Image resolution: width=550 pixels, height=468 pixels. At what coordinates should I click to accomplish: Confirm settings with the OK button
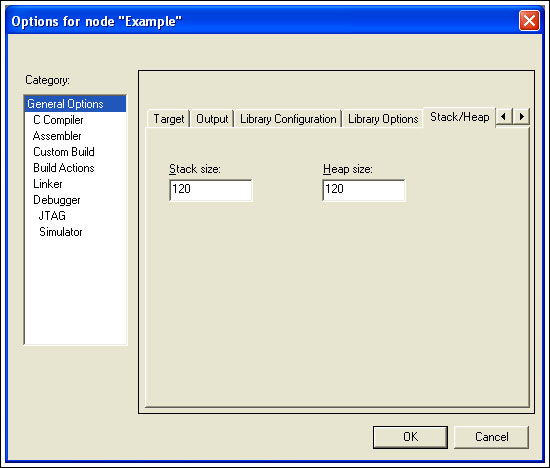tap(410, 437)
